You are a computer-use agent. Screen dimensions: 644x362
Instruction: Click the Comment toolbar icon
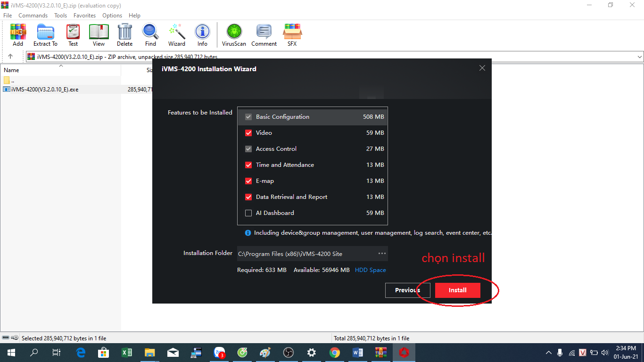click(x=264, y=35)
